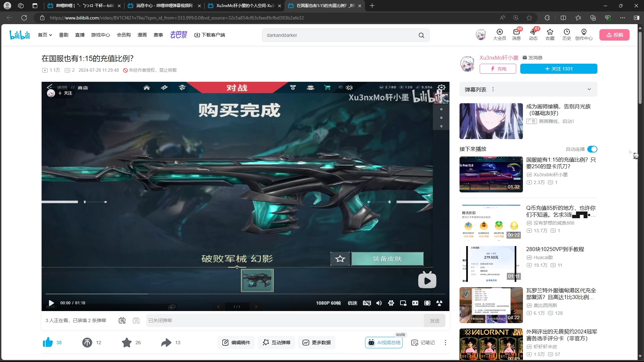Open the 大会员 icon

tap(499, 35)
